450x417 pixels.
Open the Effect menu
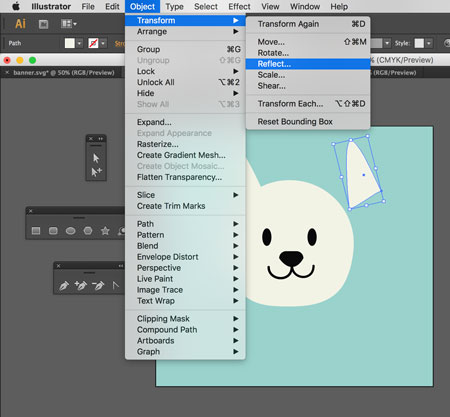239,7
